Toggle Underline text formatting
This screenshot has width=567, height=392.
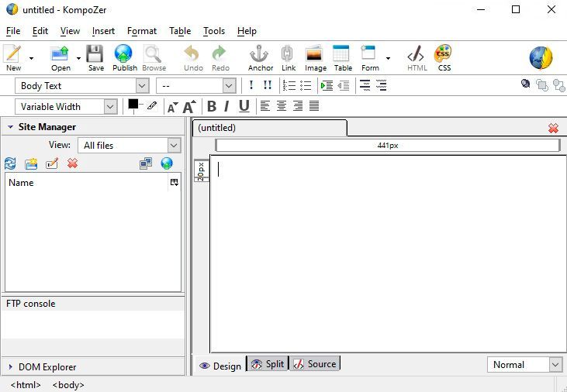coord(244,107)
